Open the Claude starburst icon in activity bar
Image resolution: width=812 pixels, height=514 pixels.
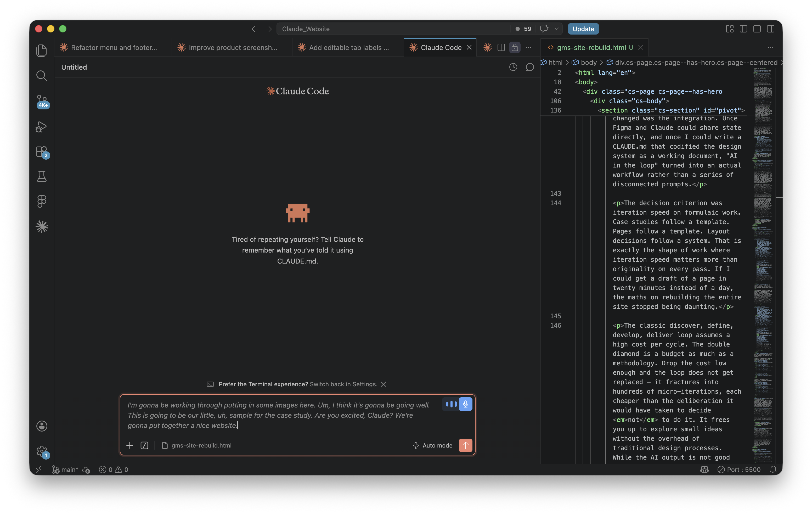click(x=42, y=227)
